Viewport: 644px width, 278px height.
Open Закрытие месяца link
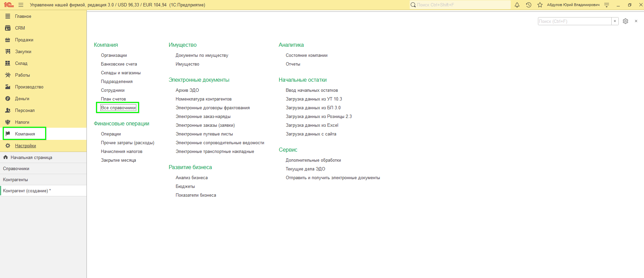pos(118,160)
